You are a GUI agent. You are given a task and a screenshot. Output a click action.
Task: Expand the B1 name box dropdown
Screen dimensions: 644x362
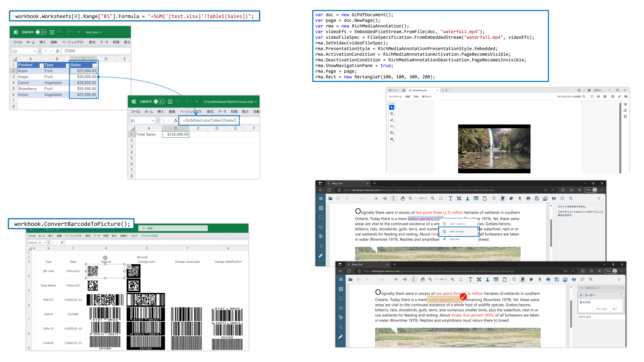[x=153, y=121]
